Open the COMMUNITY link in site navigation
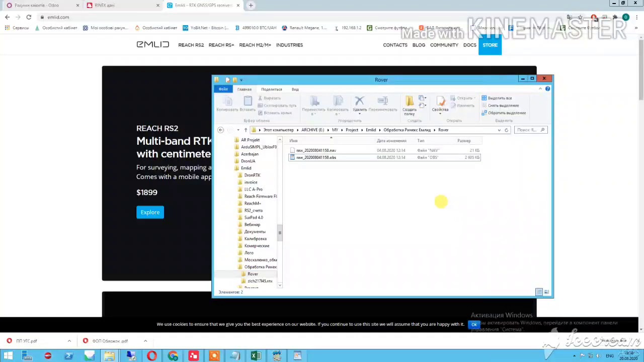Screen dimensions: 644x362 [444, 45]
